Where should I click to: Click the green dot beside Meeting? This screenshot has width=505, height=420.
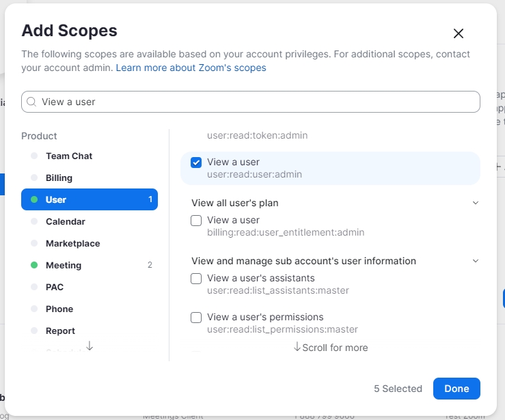pos(34,265)
